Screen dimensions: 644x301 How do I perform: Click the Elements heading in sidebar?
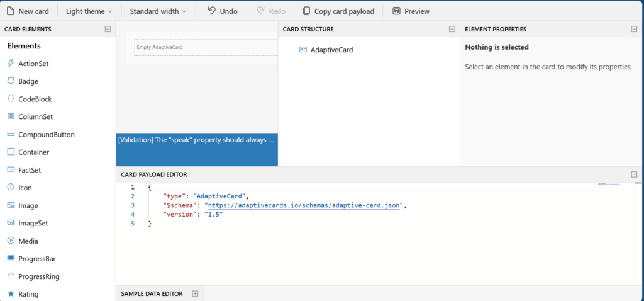click(x=24, y=46)
